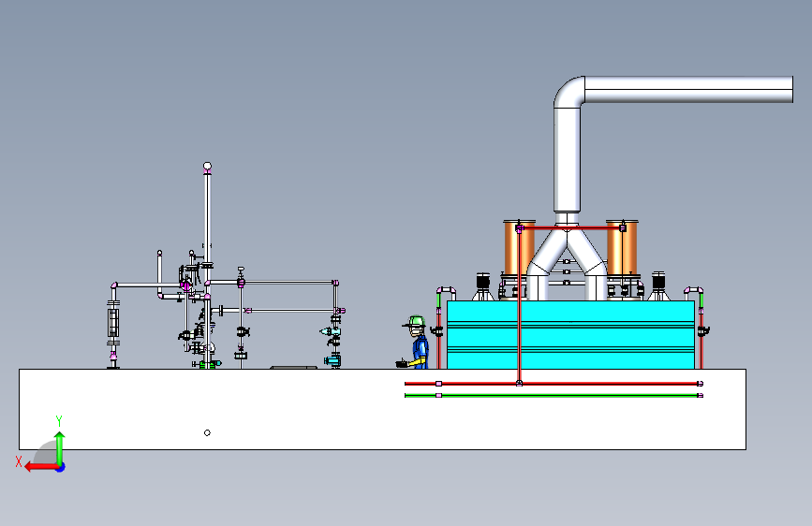Select the flat gray plate on the platform
This screenshot has height=526, width=812.
[294, 368]
